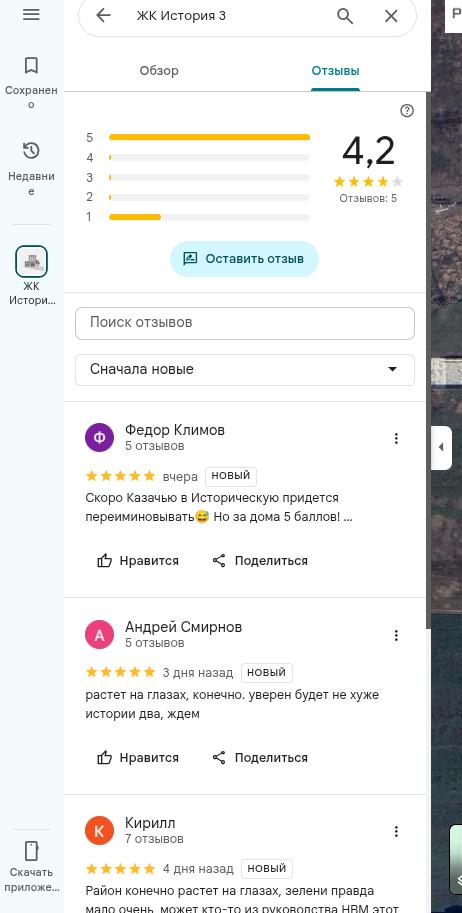Open Recents history icon
Image resolution: width=462 pixels, height=913 pixels.
(31, 151)
